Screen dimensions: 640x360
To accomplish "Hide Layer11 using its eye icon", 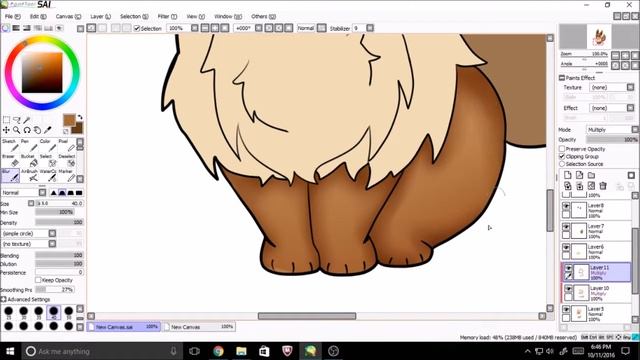I will pyautogui.click(x=568, y=268).
